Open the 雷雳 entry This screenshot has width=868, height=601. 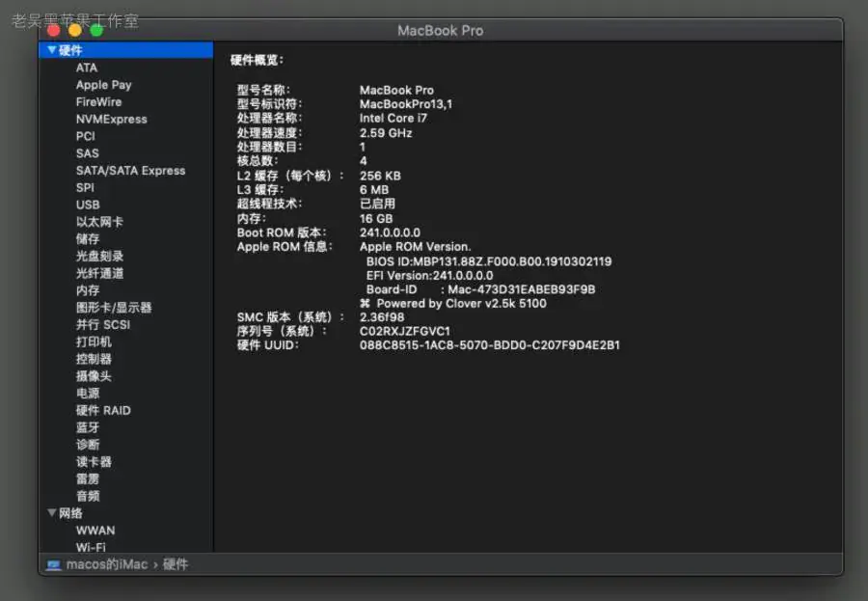(x=88, y=479)
